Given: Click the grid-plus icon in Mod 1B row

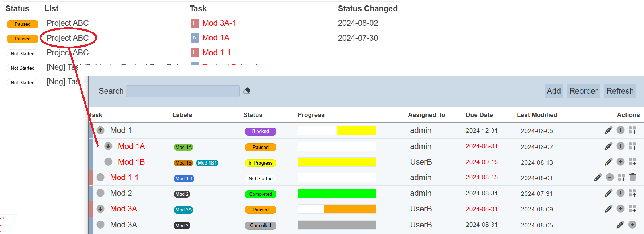Looking at the screenshot, I should (632, 162).
